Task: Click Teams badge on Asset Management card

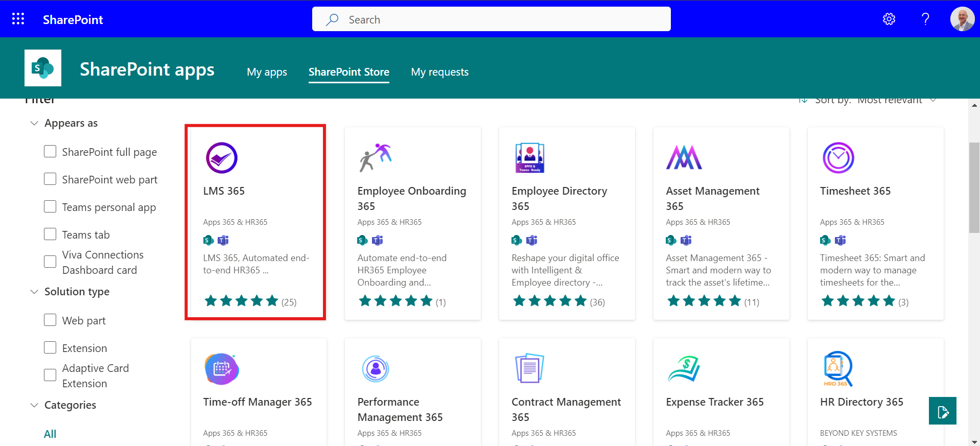Action: (x=686, y=240)
